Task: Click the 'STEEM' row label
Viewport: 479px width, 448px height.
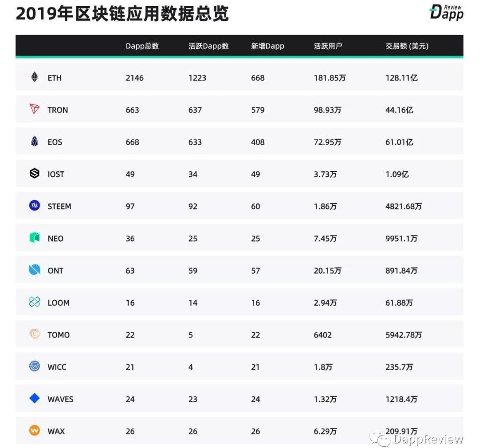Action: coord(59,207)
